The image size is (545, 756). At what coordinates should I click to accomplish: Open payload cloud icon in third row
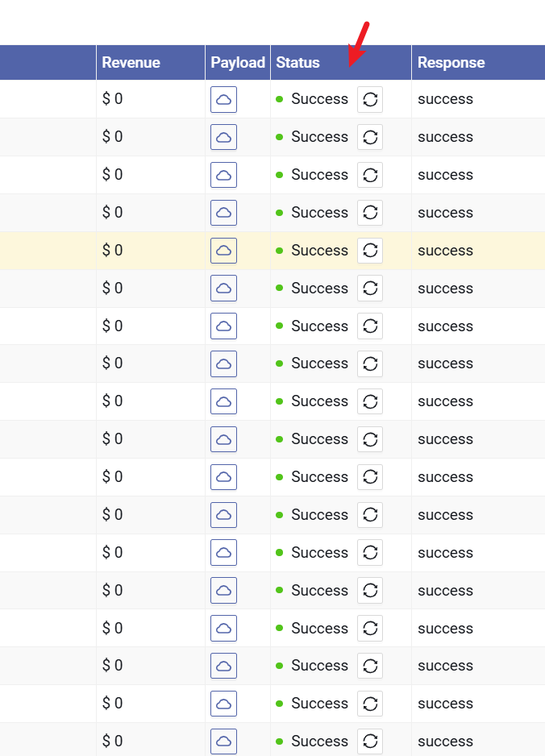pyautogui.click(x=223, y=175)
